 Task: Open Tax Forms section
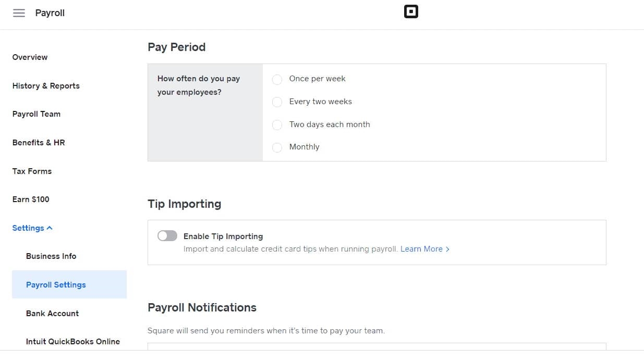[x=32, y=171]
